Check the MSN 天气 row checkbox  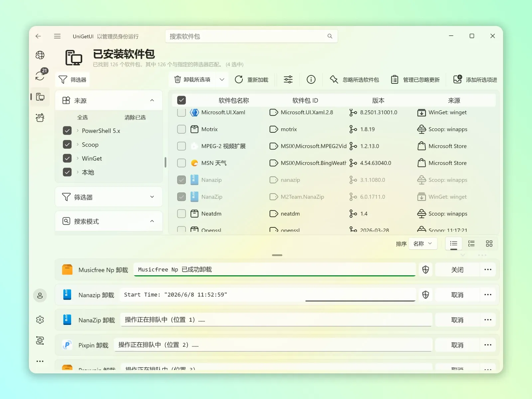tap(182, 163)
